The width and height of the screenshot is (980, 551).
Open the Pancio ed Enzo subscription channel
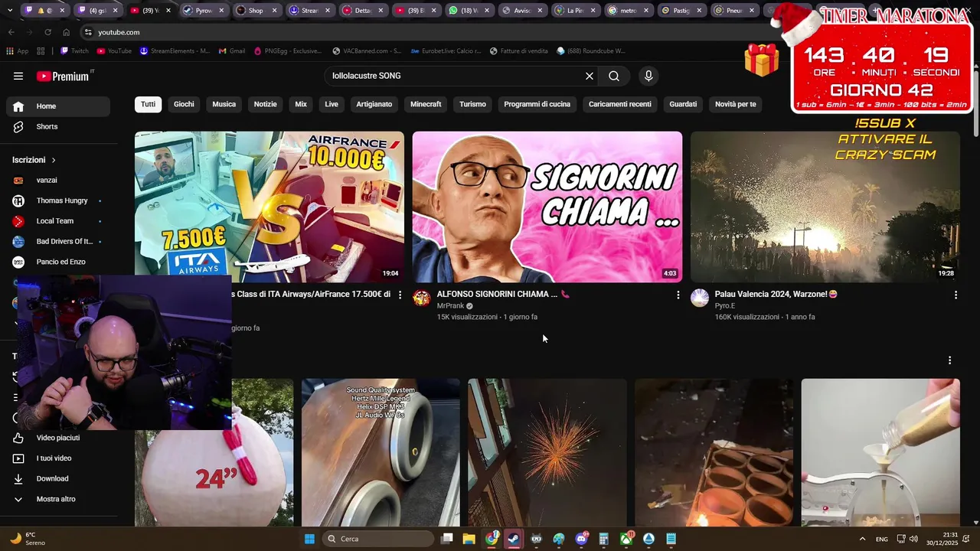(58, 262)
